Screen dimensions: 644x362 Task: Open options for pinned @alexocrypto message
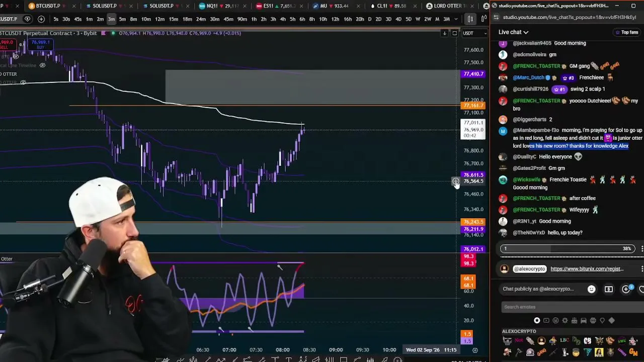point(641,269)
